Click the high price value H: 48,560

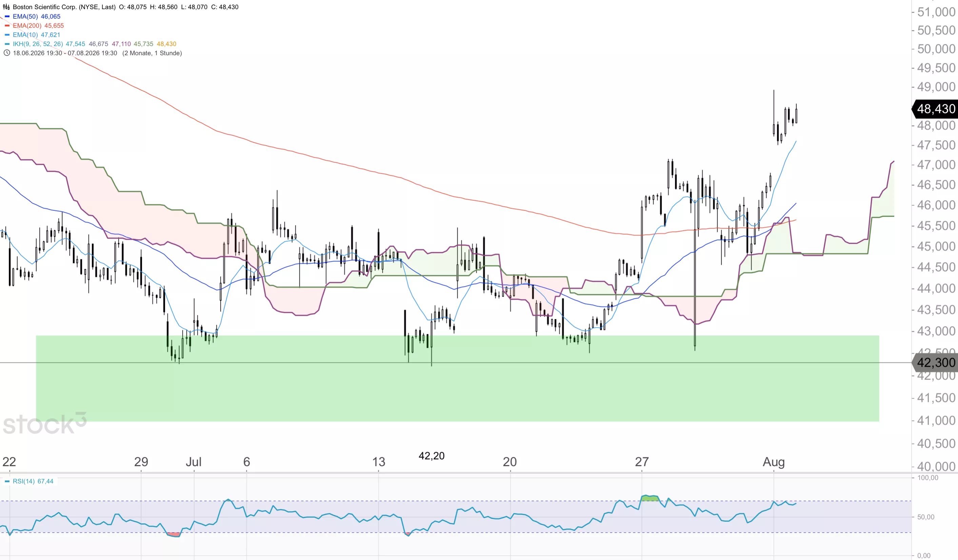click(x=164, y=7)
